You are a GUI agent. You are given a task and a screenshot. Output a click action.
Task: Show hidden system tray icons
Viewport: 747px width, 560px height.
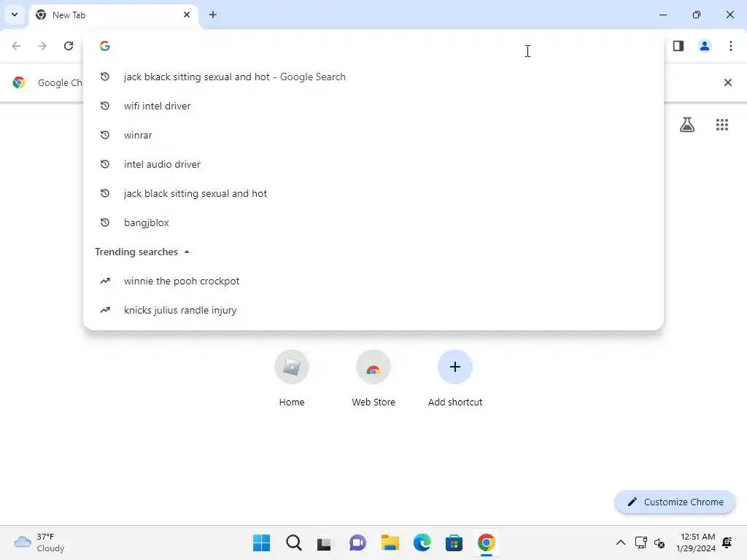[621, 542]
